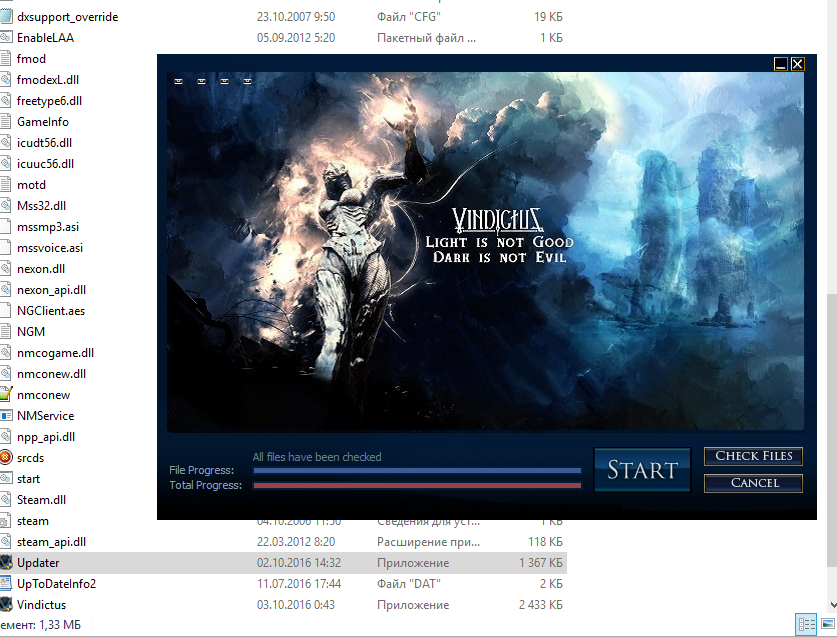Select the mssmp3.asi file icon

6,226
